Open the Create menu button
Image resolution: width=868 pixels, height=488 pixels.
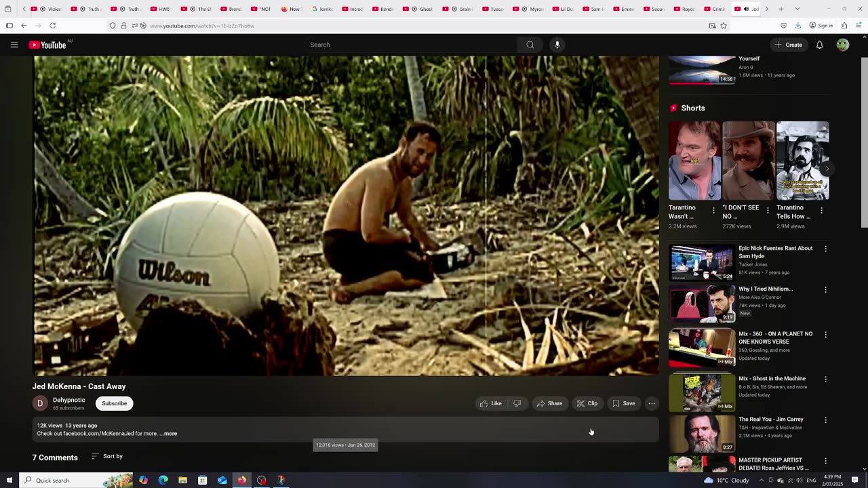[x=789, y=45]
